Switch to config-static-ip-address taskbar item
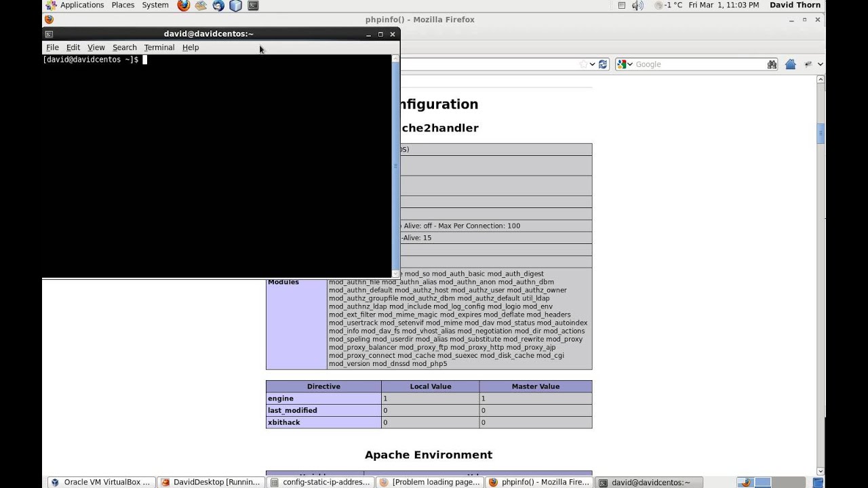Viewport: 868px width, 488px height. 321,482
